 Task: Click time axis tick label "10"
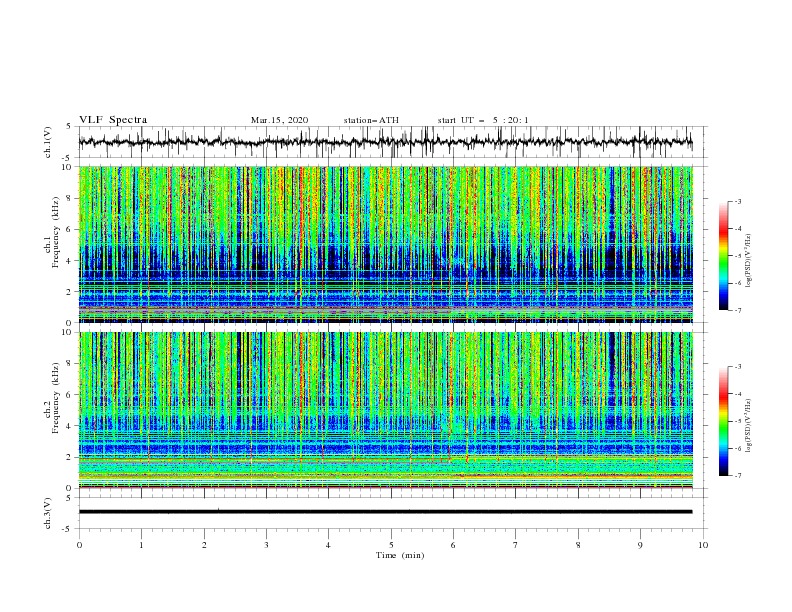[x=703, y=545]
